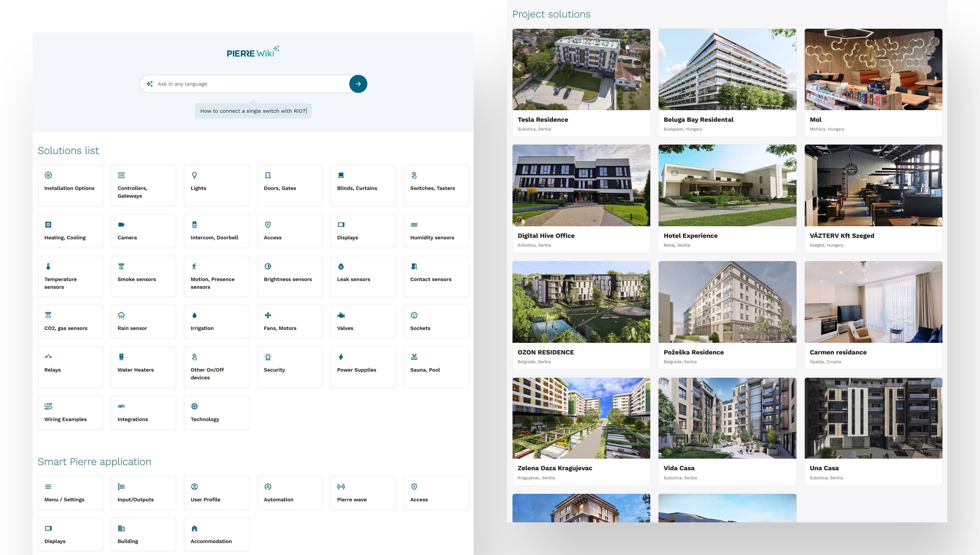Screen dimensions: 980x555
Task: Open the Hotel Experience project thumbnail
Action: (727, 185)
